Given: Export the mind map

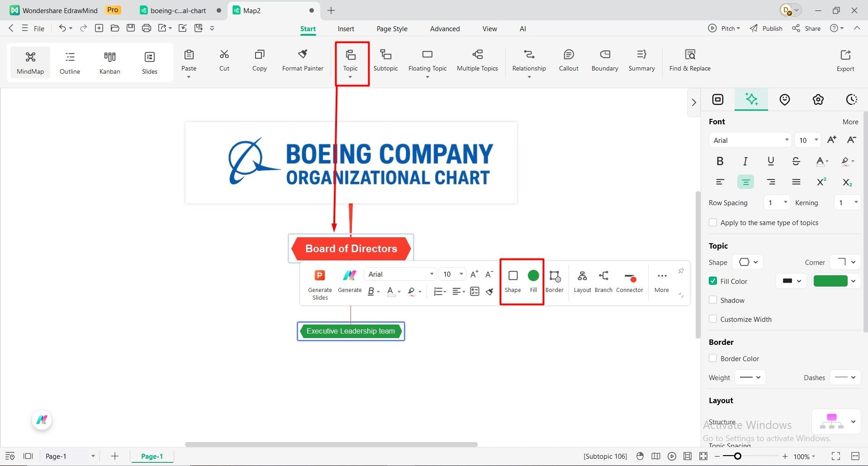Looking at the screenshot, I should point(845,61).
